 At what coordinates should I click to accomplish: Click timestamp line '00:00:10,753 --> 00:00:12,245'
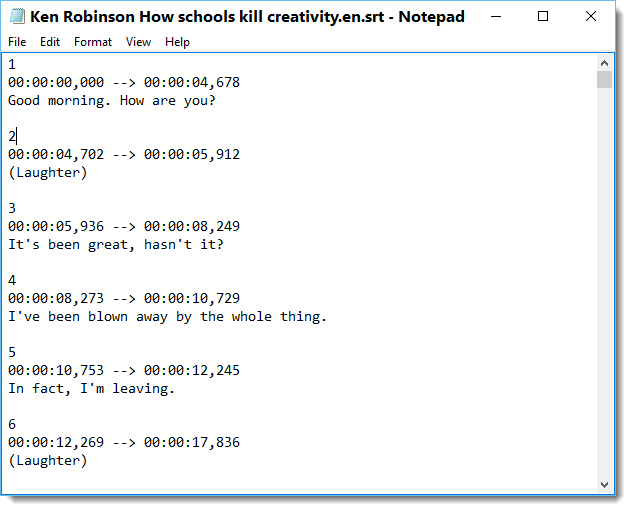point(124,371)
